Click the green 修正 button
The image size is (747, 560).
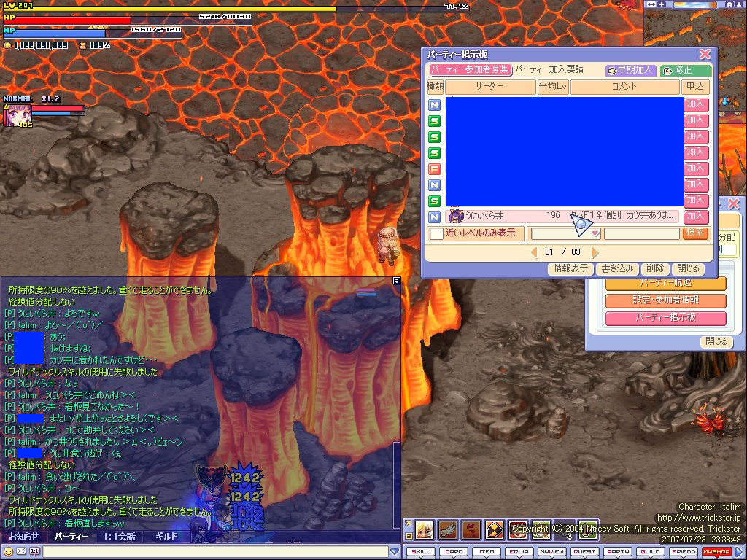pyautogui.click(x=686, y=70)
